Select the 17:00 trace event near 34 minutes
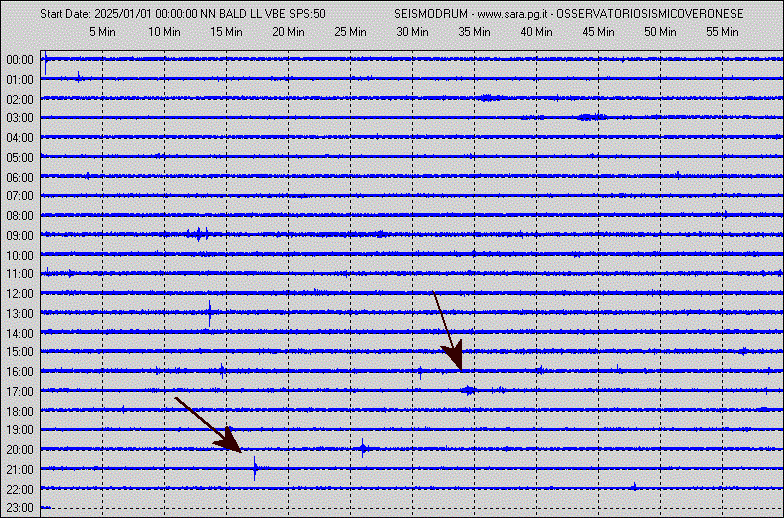 469,390
